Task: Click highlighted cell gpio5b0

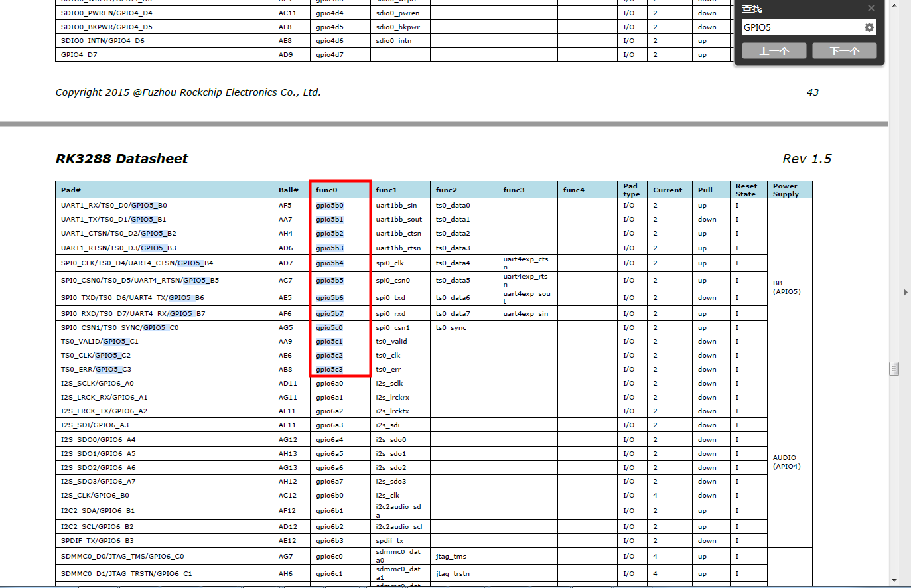Action: pos(330,206)
